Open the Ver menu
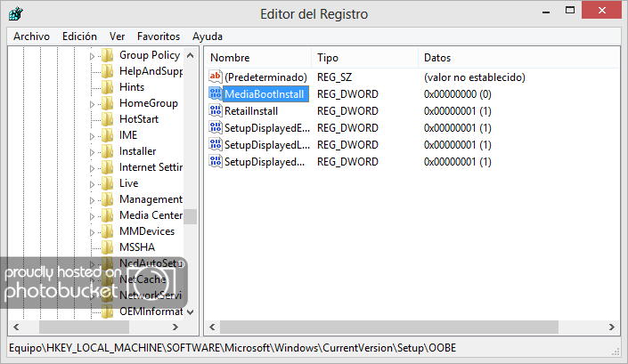The width and height of the screenshot is (628, 364). [x=117, y=36]
